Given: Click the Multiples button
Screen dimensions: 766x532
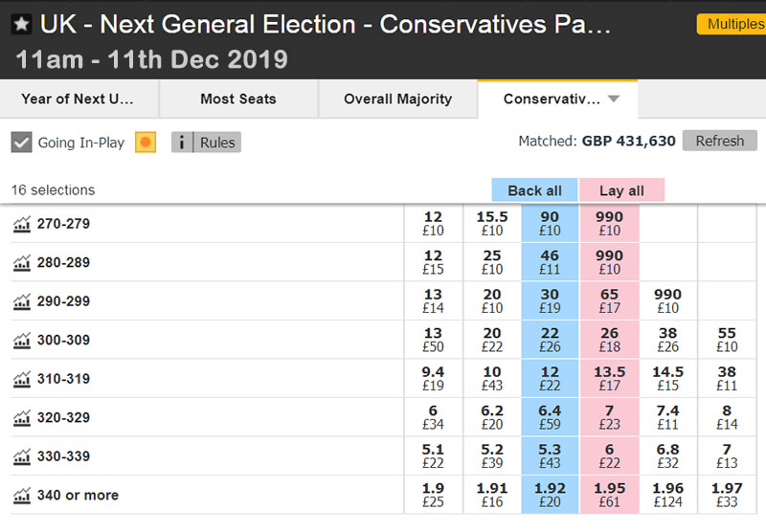Looking at the screenshot, I should 735,24.
